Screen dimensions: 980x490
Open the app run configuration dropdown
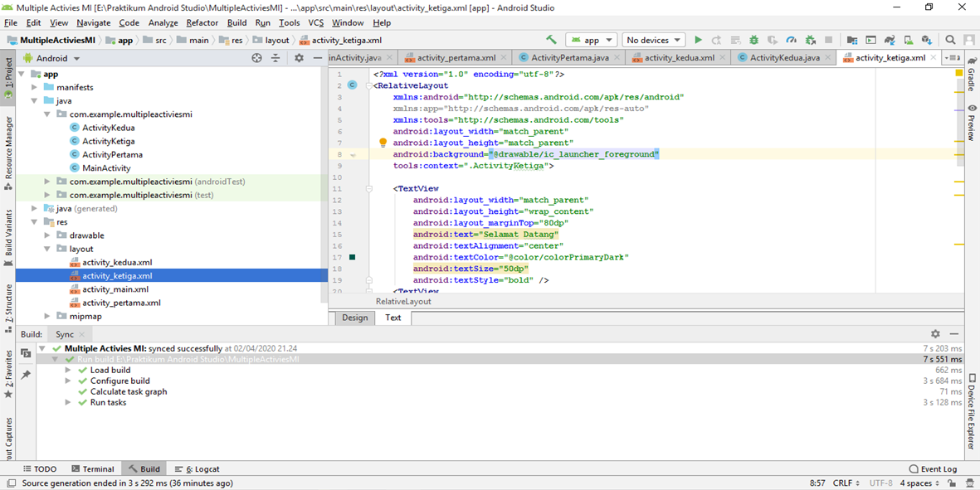pyautogui.click(x=592, y=40)
